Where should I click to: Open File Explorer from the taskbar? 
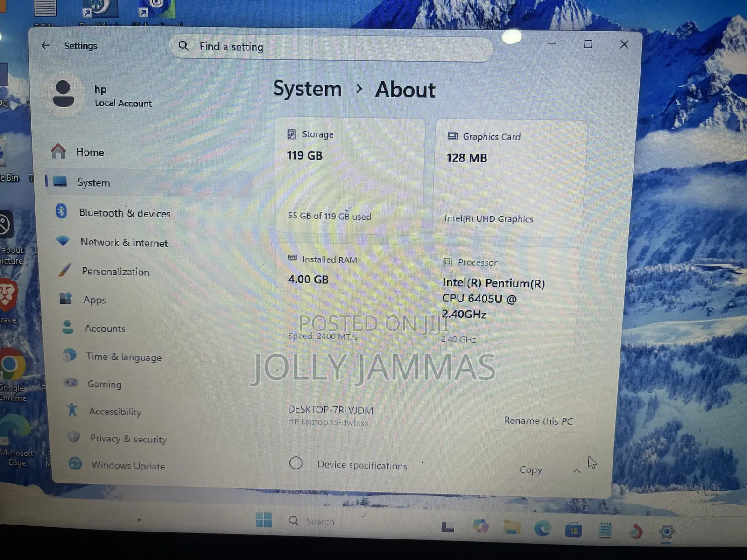[x=512, y=527]
